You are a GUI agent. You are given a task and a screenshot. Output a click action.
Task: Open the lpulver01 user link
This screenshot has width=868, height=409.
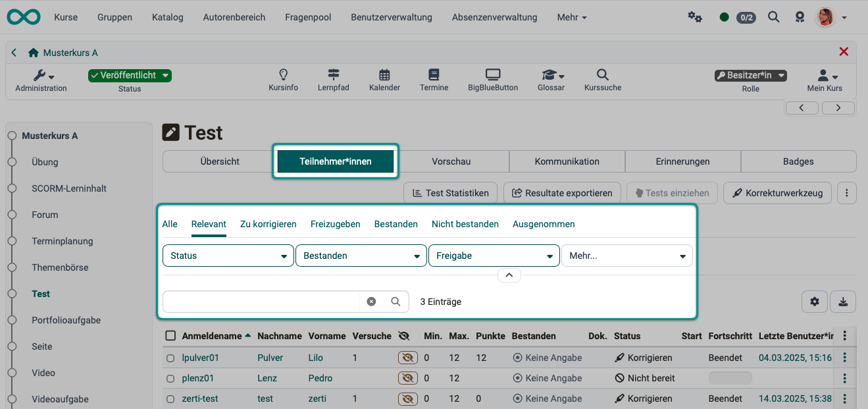pos(201,358)
